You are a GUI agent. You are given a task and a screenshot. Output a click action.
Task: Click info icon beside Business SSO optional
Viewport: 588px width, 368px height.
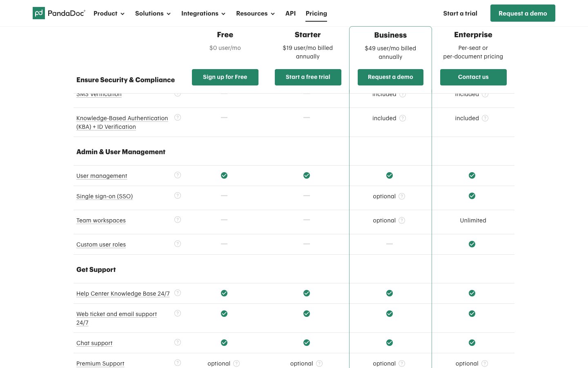click(402, 196)
